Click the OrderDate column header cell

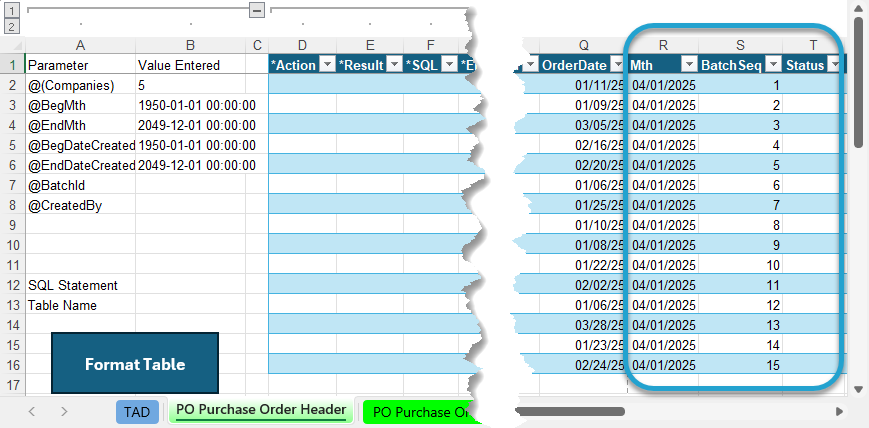[x=584, y=65]
